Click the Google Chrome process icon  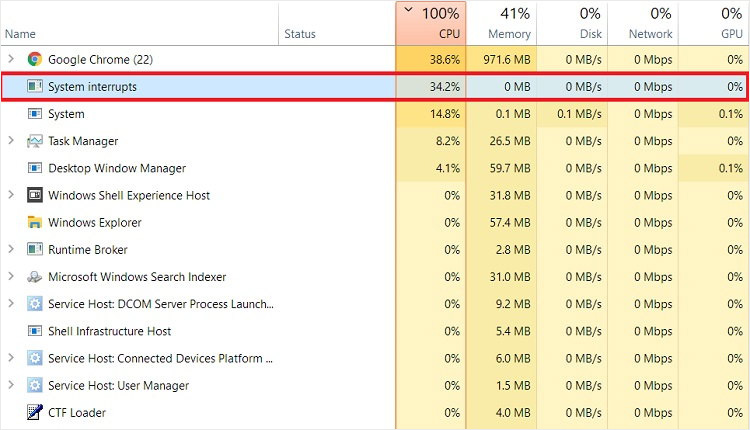pyautogui.click(x=35, y=60)
